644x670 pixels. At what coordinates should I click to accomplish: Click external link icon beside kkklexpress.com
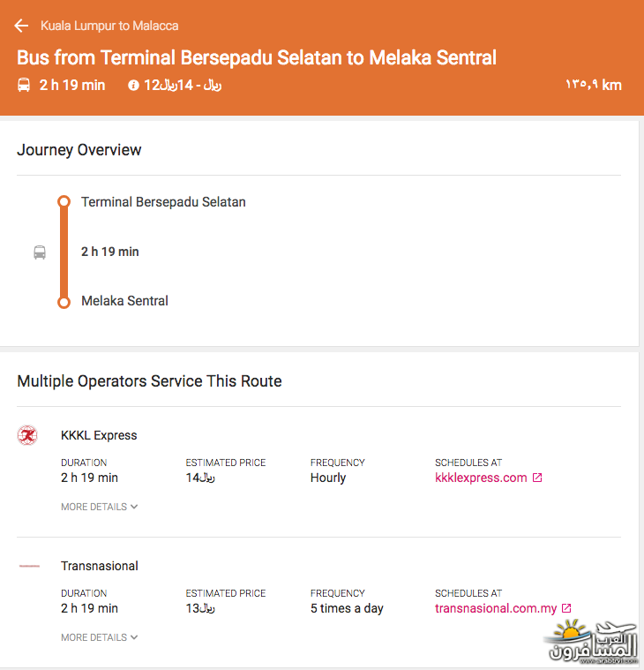tap(537, 478)
